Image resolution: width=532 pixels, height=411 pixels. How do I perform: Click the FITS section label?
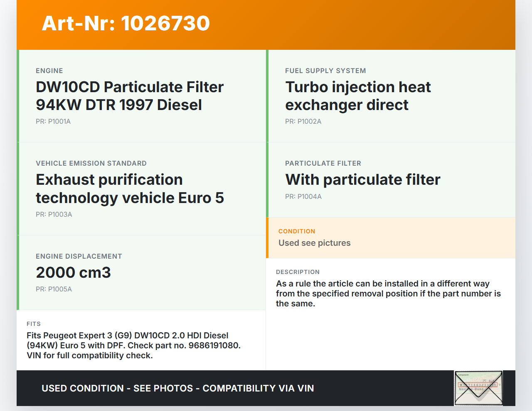(34, 324)
